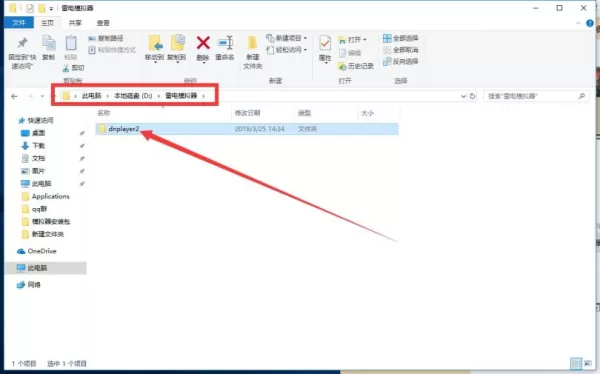Switch to 共享 (Share) ribbon tab

(75, 23)
